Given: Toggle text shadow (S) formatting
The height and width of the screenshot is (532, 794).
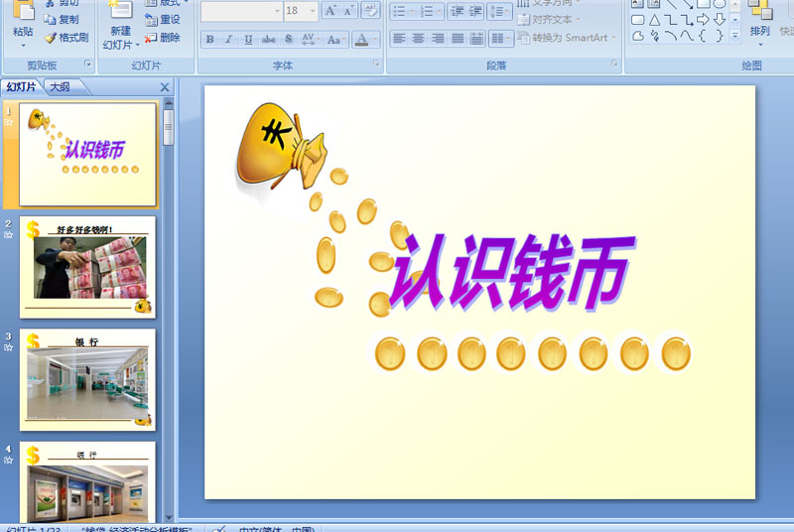Looking at the screenshot, I should [288, 39].
